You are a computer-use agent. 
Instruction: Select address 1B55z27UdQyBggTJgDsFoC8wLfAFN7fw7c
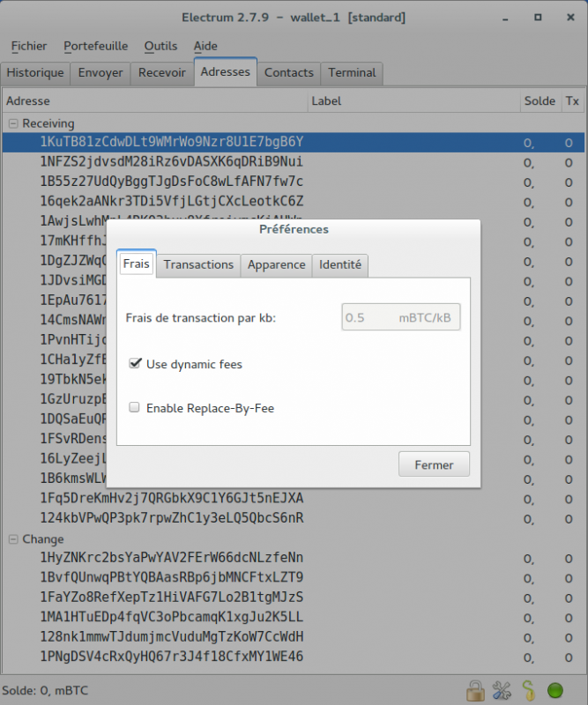pyautogui.click(x=294, y=182)
